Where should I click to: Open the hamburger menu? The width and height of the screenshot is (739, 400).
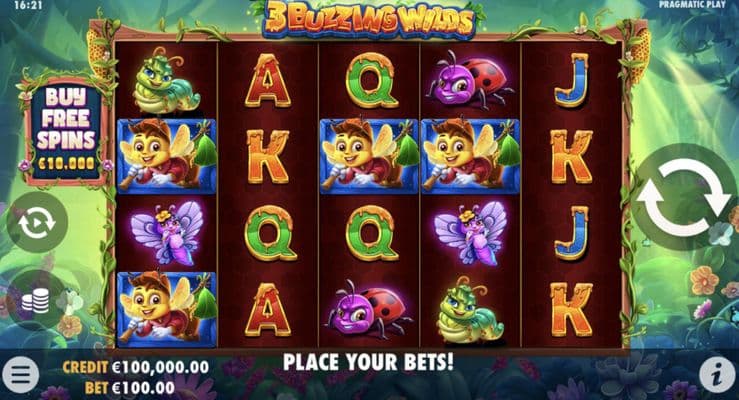click(20, 376)
